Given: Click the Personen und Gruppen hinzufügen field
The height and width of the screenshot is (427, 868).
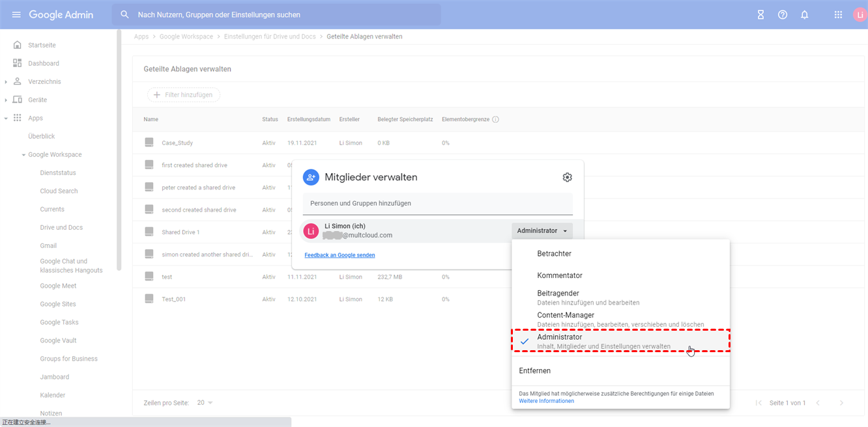Looking at the screenshot, I should (x=437, y=204).
